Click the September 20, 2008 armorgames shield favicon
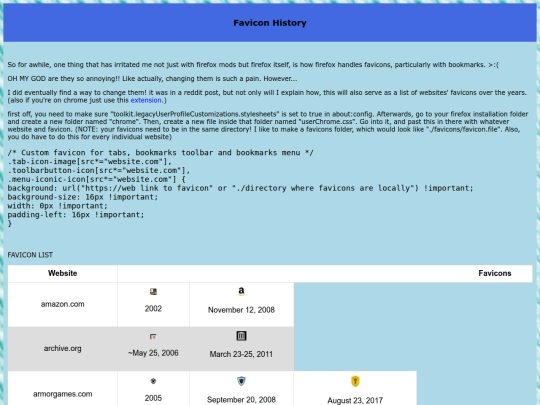 coord(241,381)
